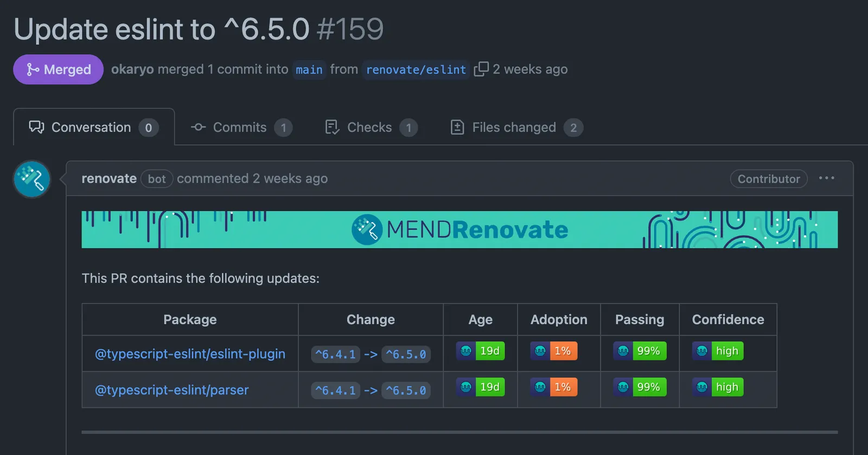Image resolution: width=868 pixels, height=455 pixels.
Task: Click the Confidence high badge for parser
Action: pos(718,387)
